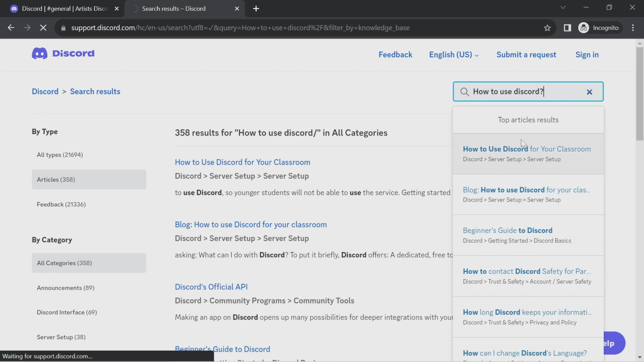
Task: Open result Blog: How to use Discord for your classroom
Action: click(251, 224)
